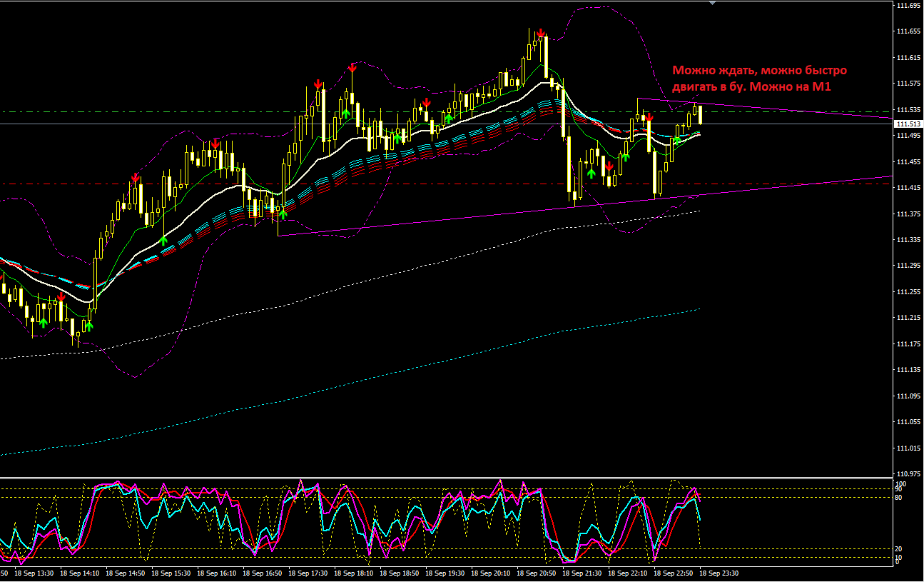Click time axis label 18 Sep 13:30
Viewport: 924px width, 582px height.
34,573
